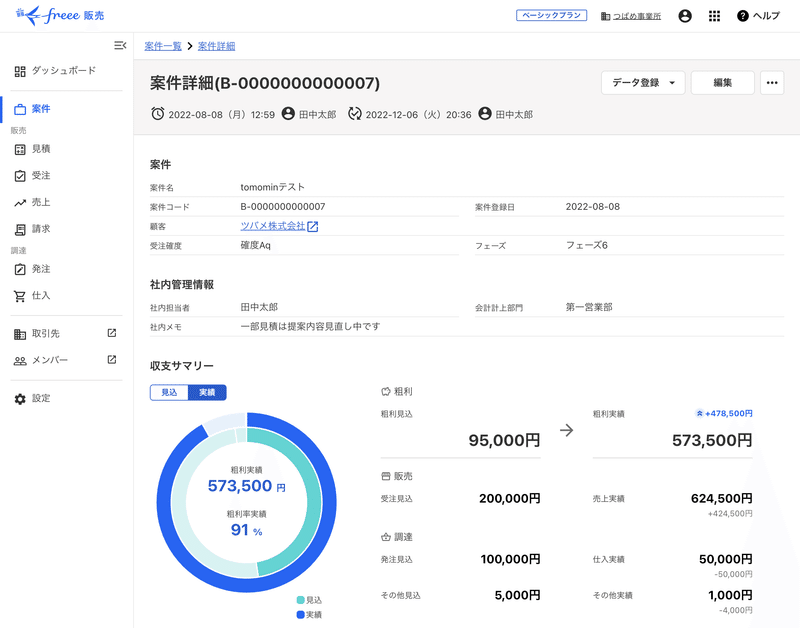Image resolution: width=800 pixels, height=628 pixels.
Task: Open the ツバメ株式会社 customer link
Action: coord(273,226)
